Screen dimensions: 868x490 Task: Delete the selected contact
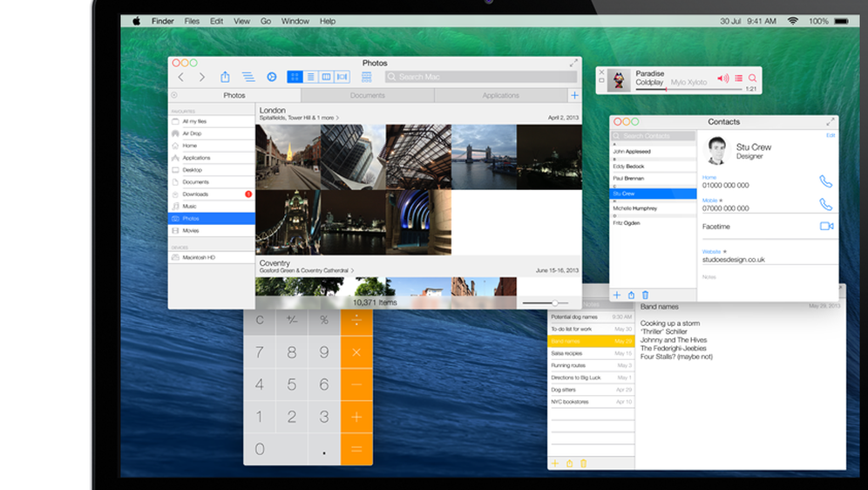coord(645,295)
